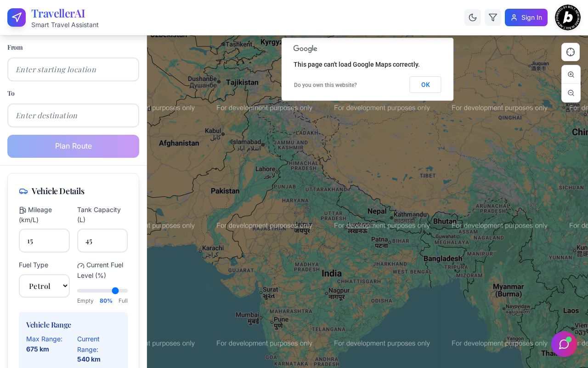Click the 'Nepal' label on map

(377, 211)
